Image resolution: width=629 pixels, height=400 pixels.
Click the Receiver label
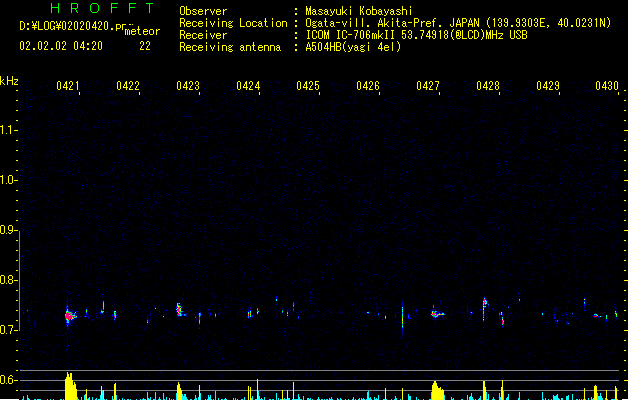tap(203, 35)
